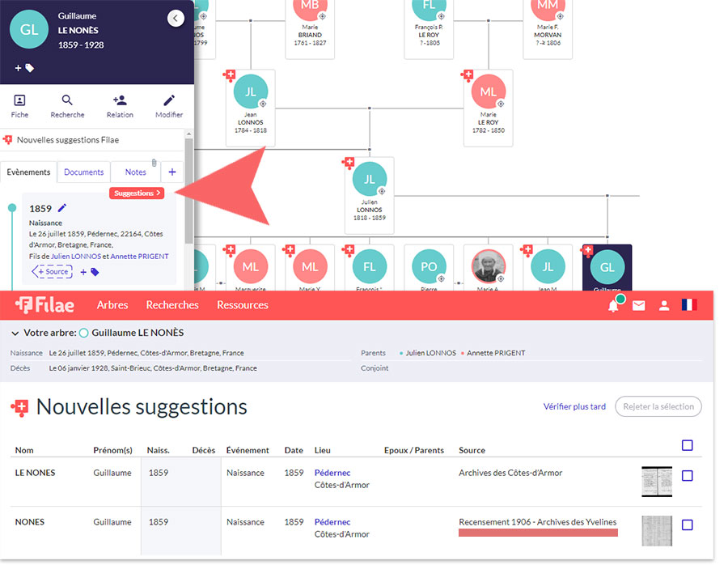
Task: Edit the 1859 birth event pencil
Action: click(62, 209)
